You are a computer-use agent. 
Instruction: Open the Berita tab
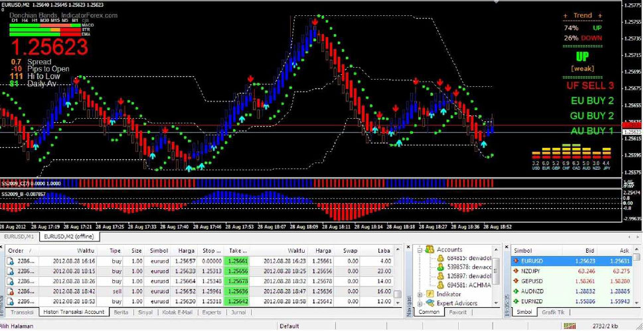tap(121, 312)
